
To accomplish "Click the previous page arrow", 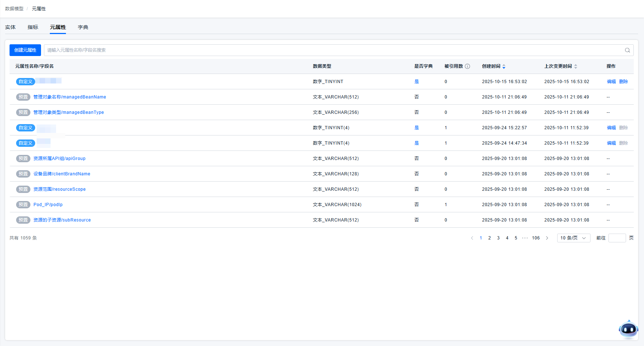I will [x=472, y=238].
